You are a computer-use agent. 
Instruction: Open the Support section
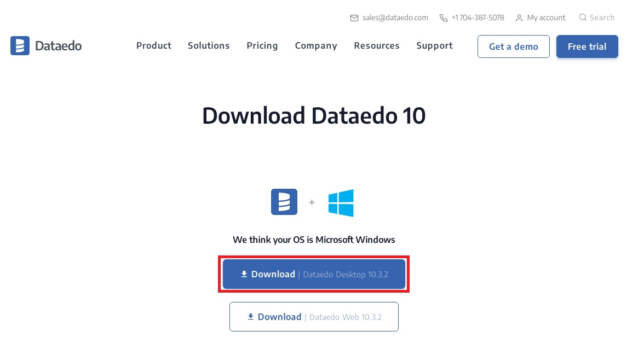(x=434, y=46)
